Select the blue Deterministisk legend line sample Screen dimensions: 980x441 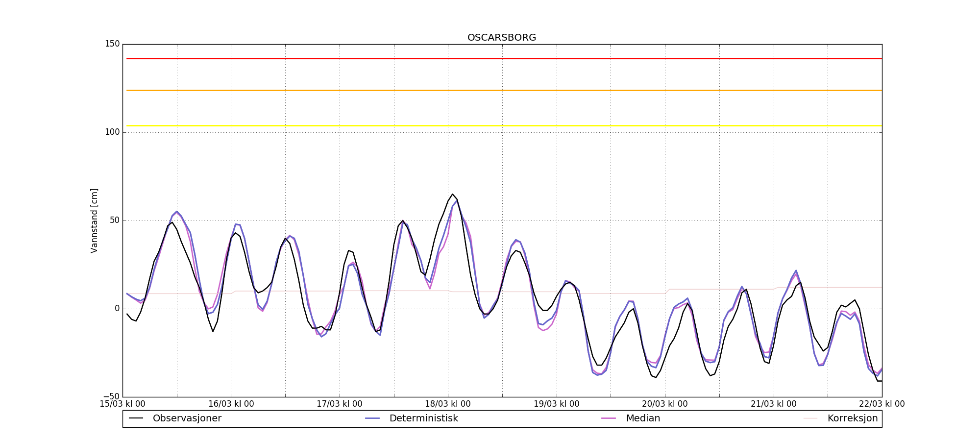coord(372,418)
